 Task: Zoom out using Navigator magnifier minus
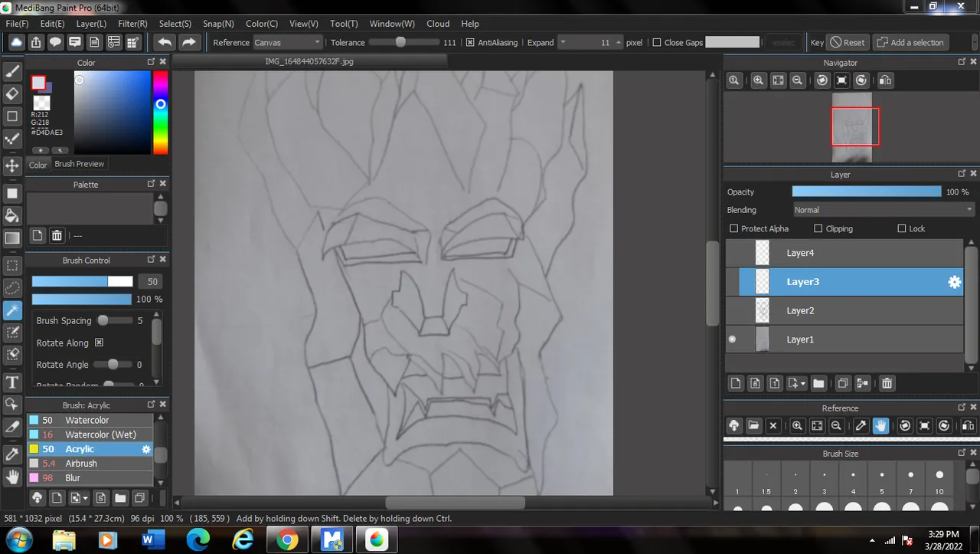(x=798, y=80)
